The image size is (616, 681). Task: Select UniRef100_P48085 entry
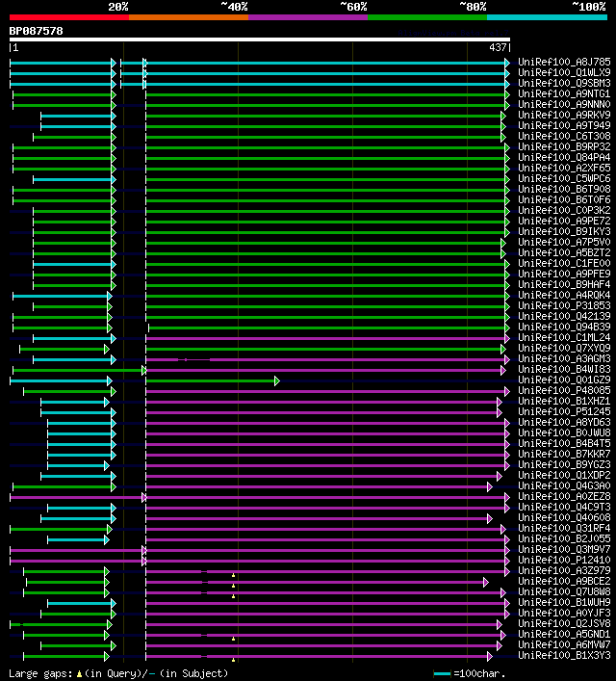click(x=564, y=390)
